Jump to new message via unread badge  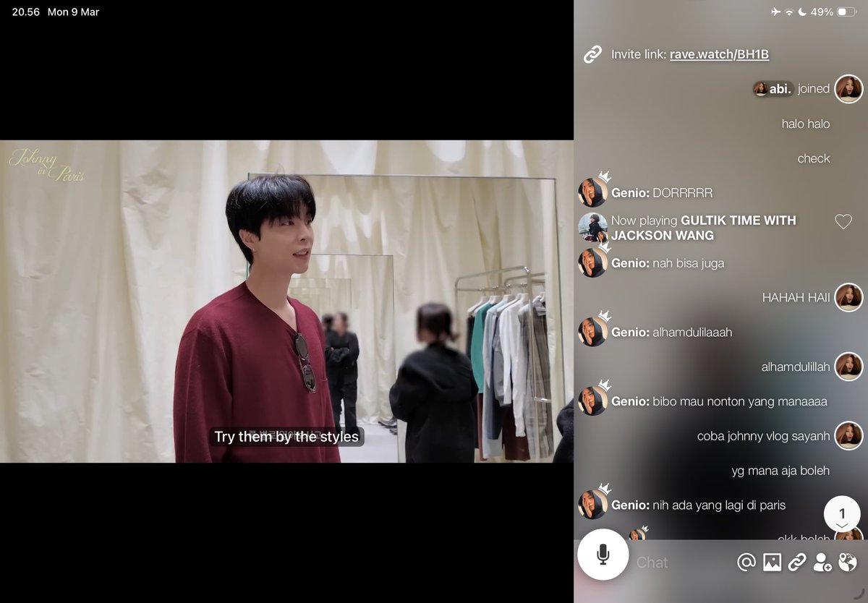(842, 514)
